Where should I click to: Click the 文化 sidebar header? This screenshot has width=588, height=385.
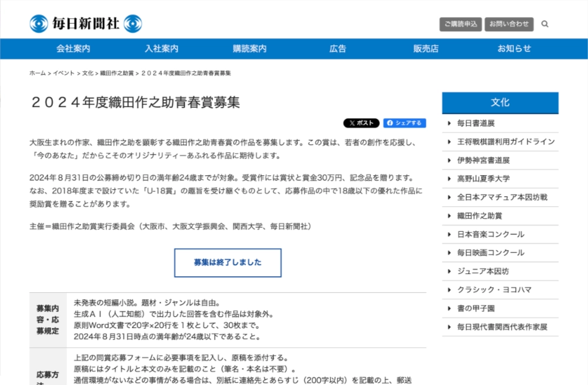[500, 103]
